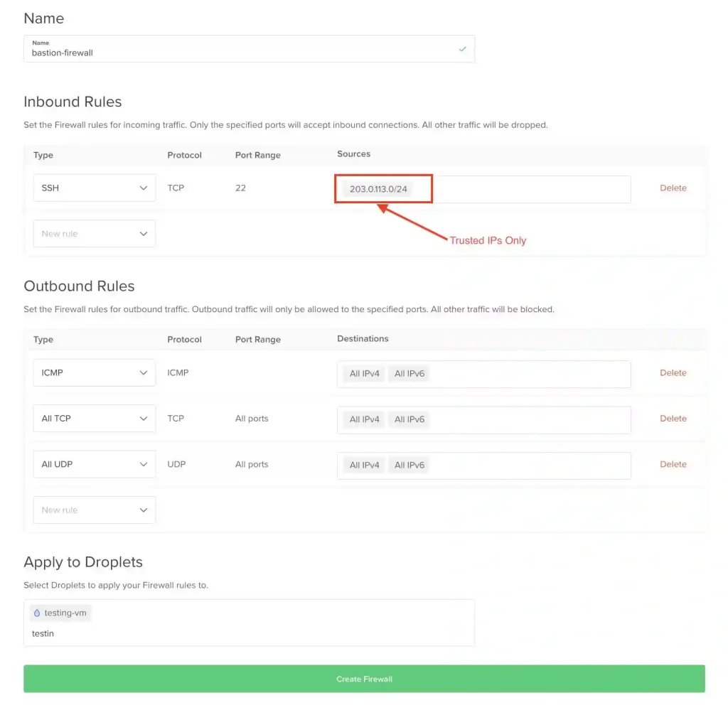Screen dimensions: 728x715
Task: Select All IPv4 tag in UDP destinations
Action: pyautogui.click(x=364, y=466)
